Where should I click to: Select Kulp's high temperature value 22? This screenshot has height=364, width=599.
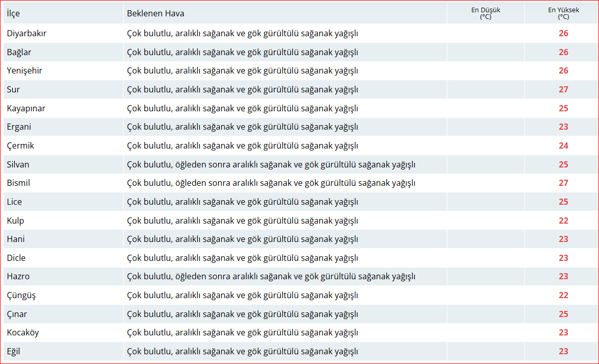(x=563, y=221)
